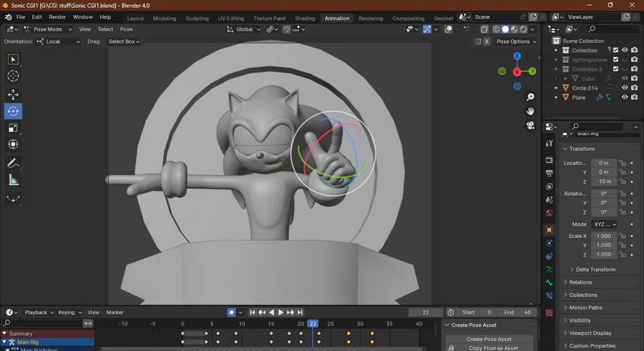This screenshot has width=644, height=351.
Task: Open the Global transform orientation dropdown
Action: pyautogui.click(x=243, y=29)
